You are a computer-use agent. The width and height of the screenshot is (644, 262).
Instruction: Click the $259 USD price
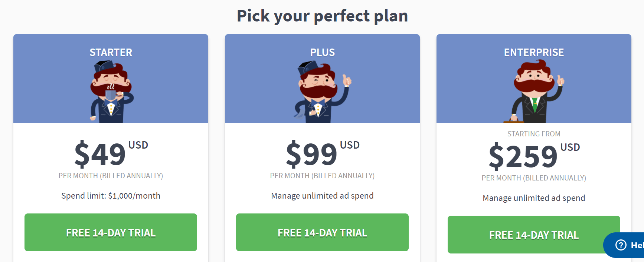click(534, 156)
